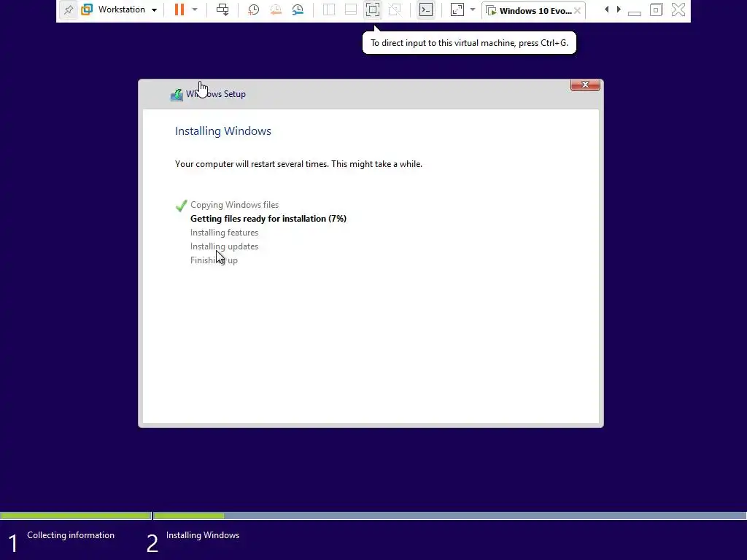Viewport: 747px width, 560px height.
Task: Open the snapshot manager
Action: click(x=298, y=9)
